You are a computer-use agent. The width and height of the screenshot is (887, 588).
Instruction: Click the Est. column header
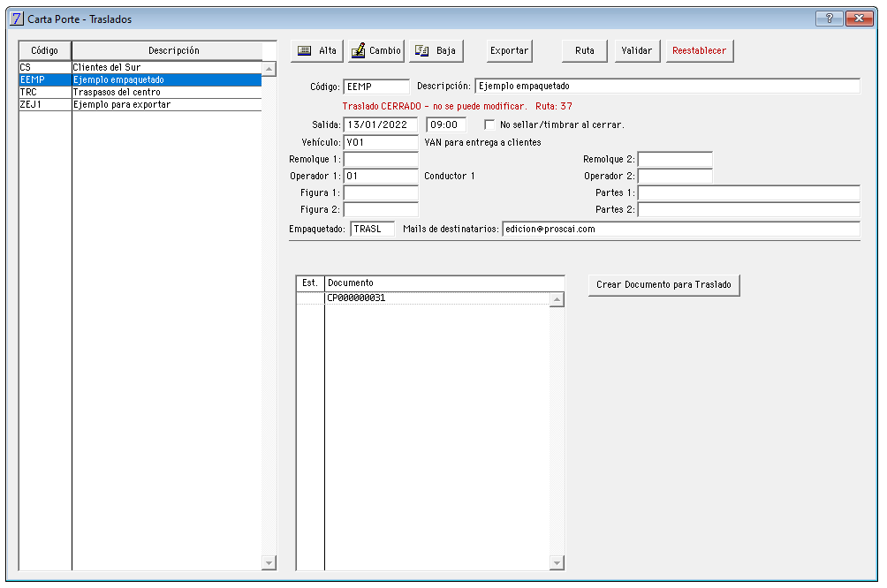310,283
